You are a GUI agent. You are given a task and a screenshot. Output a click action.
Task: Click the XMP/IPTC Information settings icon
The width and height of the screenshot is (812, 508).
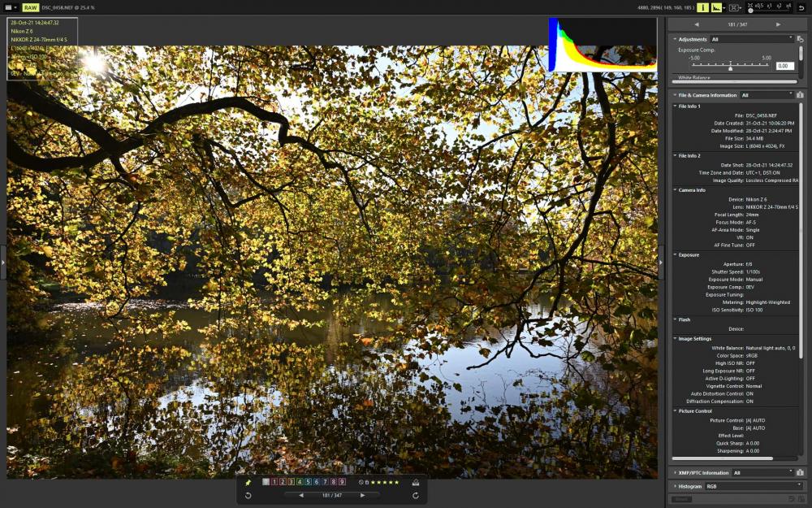point(800,473)
